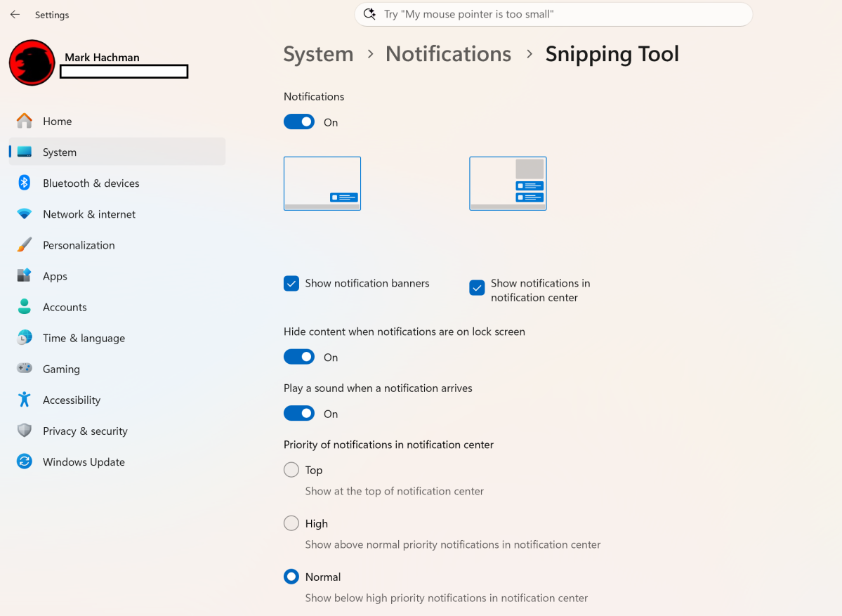
Task: Click the notification banner preview thumbnail
Action: [322, 183]
